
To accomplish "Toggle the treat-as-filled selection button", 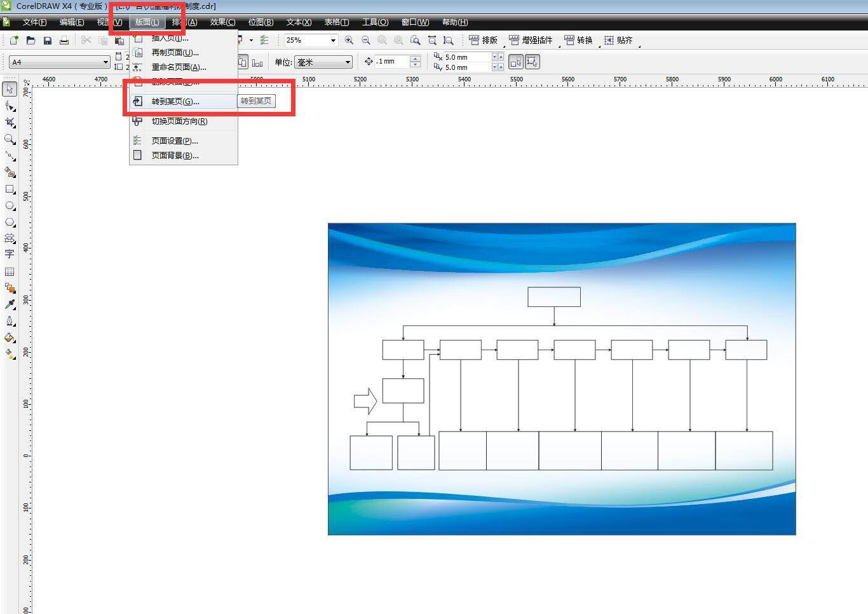I will pos(515,62).
